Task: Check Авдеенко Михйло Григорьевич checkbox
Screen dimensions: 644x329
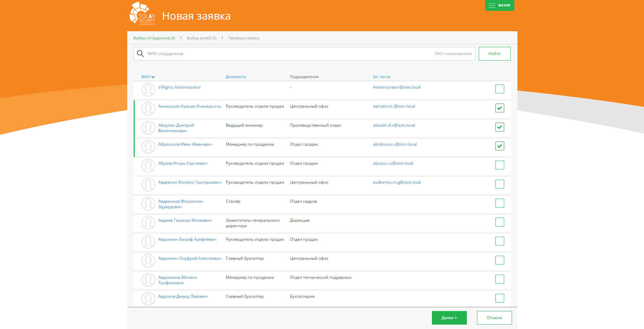Action: 500,184
